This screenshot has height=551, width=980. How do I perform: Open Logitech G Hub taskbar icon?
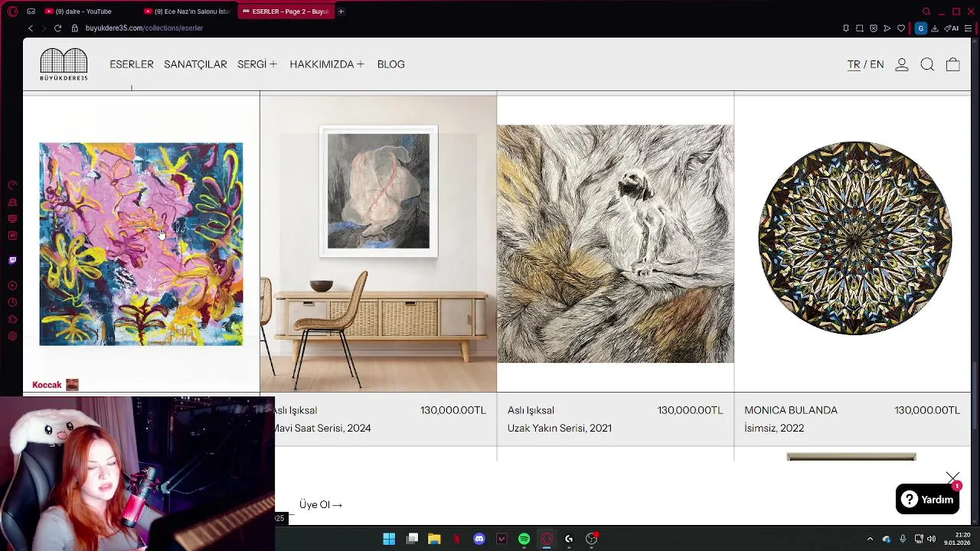click(569, 540)
